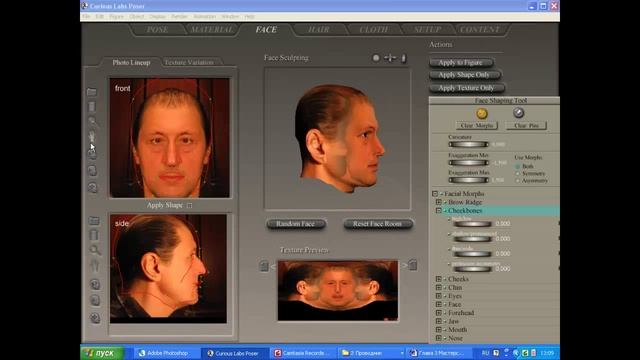Open the load front photo folder icon

[92, 92]
